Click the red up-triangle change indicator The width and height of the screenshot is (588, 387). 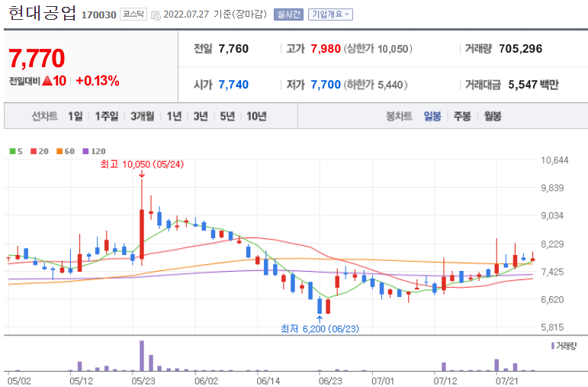pyautogui.click(x=47, y=81)
